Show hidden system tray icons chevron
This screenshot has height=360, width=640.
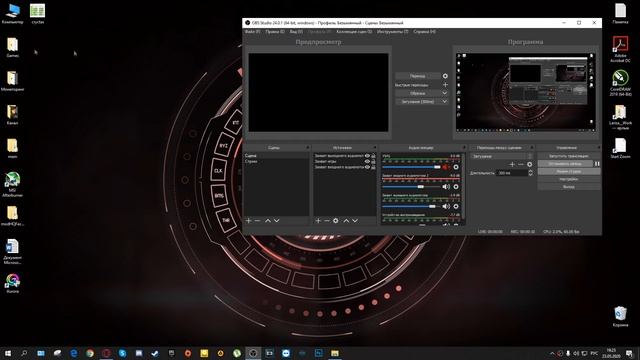tap(552, 353)
